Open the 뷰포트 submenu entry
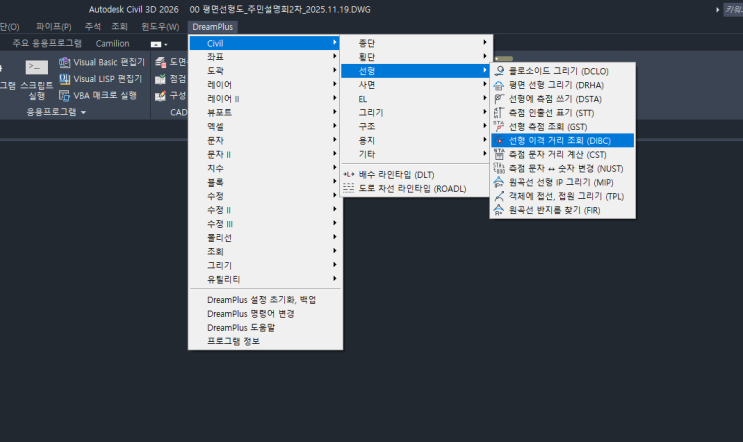The width and height of the screenshot is (743, 442). (265, 112)
